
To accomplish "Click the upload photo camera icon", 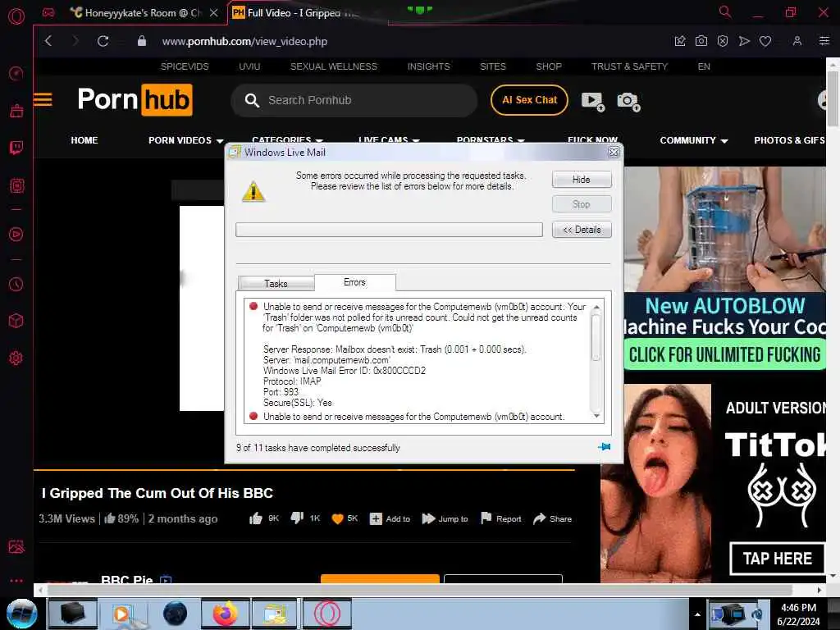I will [628, 101].
